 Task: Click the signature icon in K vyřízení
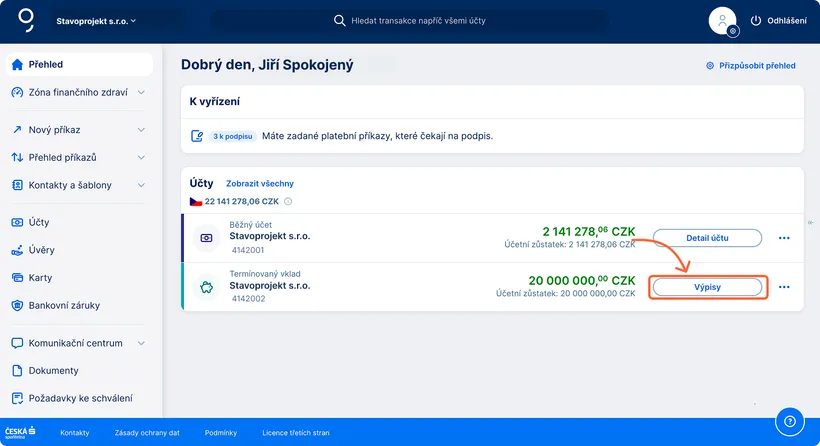click(197, 136)
